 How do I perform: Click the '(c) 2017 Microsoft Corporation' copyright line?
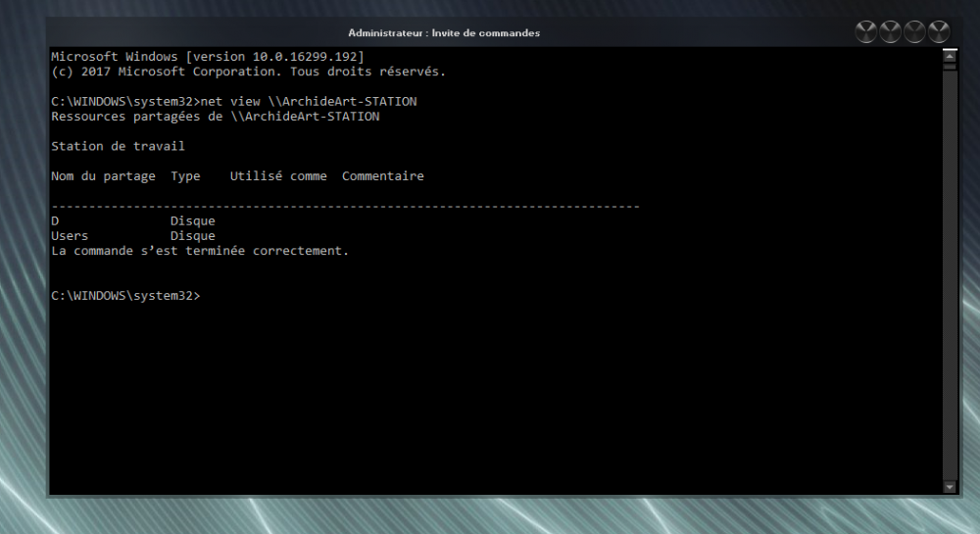(248, 72)
